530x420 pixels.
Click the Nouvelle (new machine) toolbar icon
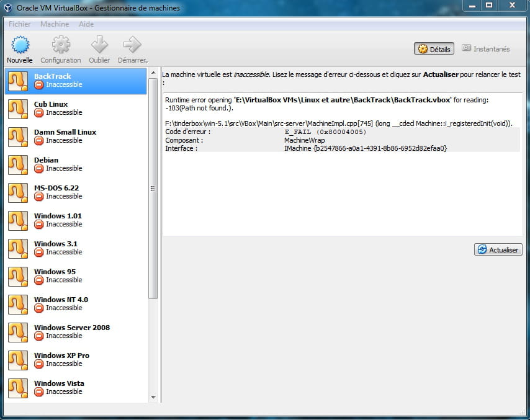pos(20,45)
